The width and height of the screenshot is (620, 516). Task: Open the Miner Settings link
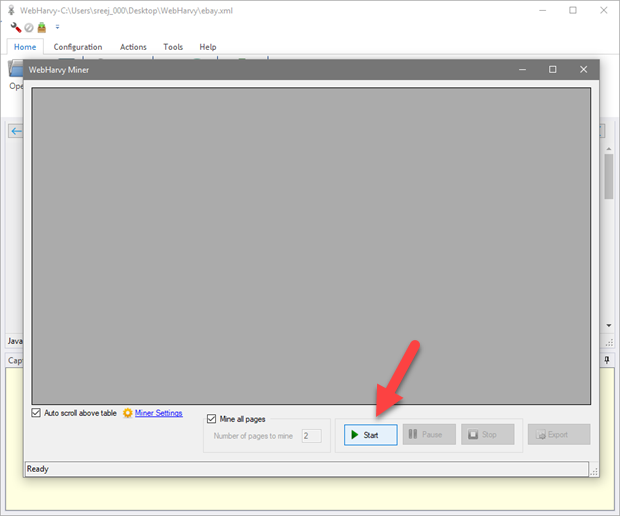point(158,413)
